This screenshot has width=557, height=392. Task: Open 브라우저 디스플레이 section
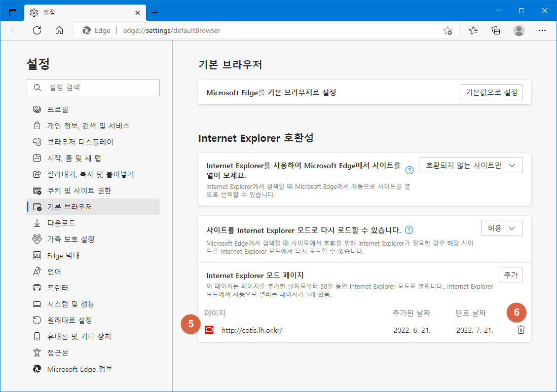(93, 142)
